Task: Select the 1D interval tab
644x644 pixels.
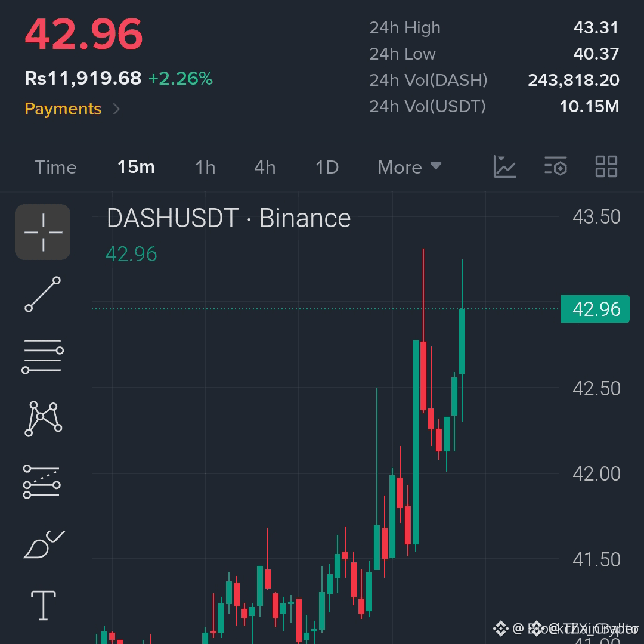Action: tap(327, 167)
